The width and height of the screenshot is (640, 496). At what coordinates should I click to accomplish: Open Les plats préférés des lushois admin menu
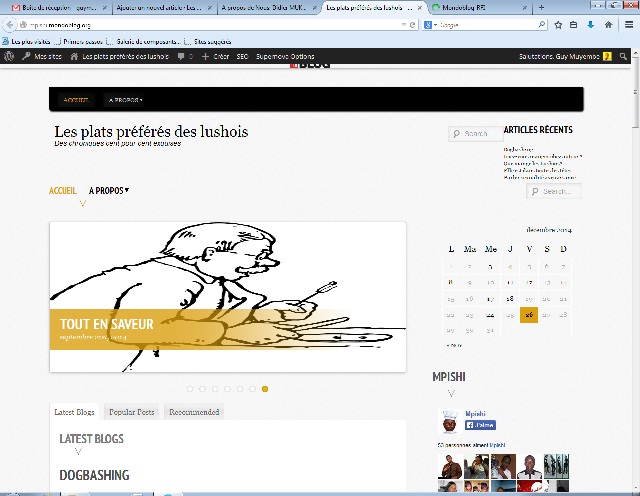coord(120,56)
